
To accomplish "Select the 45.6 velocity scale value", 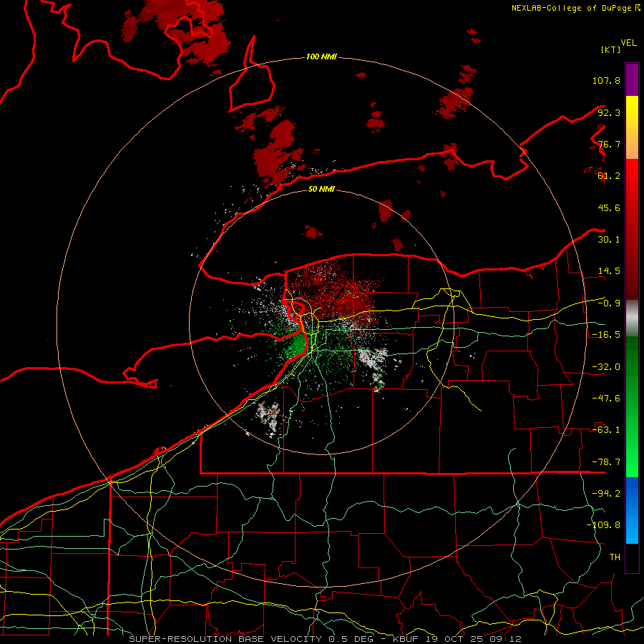I will [x=609, y=208].
